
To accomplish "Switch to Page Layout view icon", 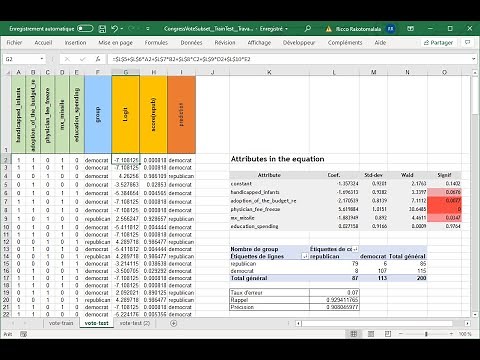I will click(371, 334).
